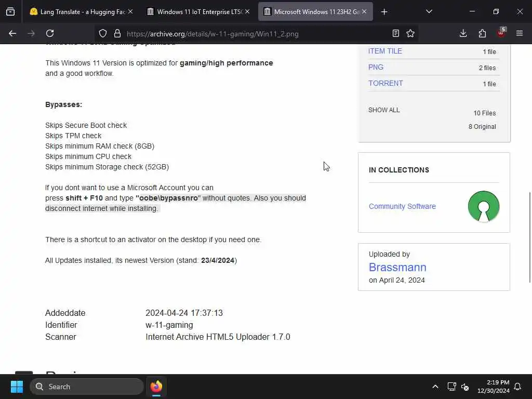Toggle Reader View icon
Screen dimensions: 532x399
[395, 33]
